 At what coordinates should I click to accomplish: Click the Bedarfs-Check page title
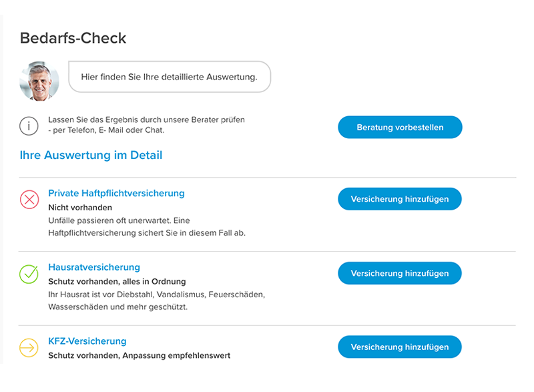coord(73,38)
